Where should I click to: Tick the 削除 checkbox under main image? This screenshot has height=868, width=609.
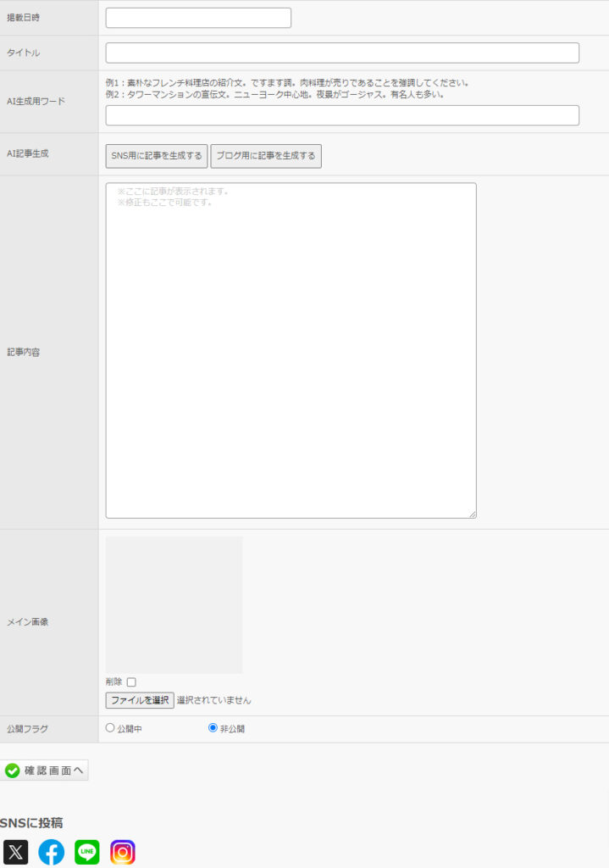pyautogui.click(x=131, y=682)
